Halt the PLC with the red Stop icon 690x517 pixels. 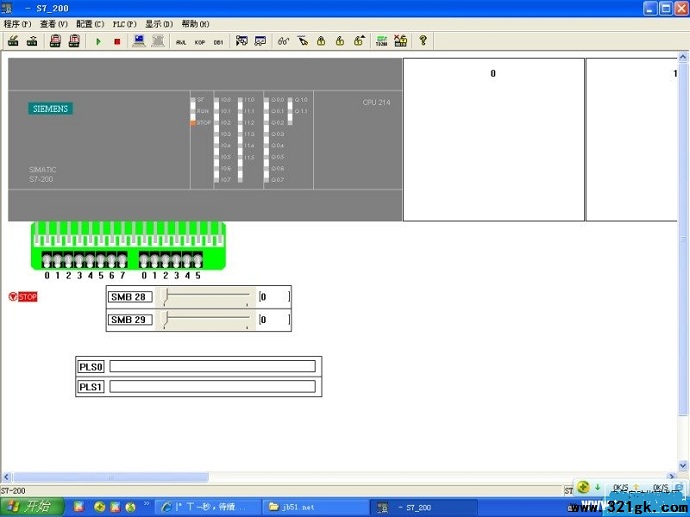(x=117, y=41)
